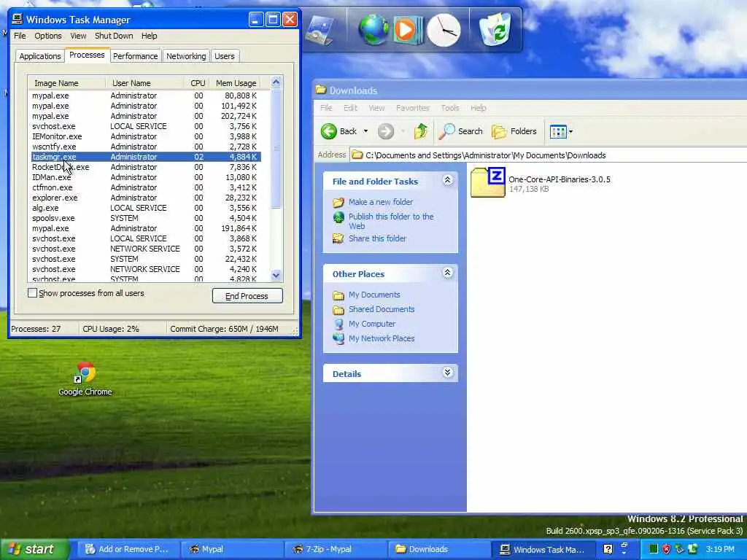Switch to the Networking tab
The width and height of the screenshot is (747, 560).
pyautogui.click(x=186, y=56)
